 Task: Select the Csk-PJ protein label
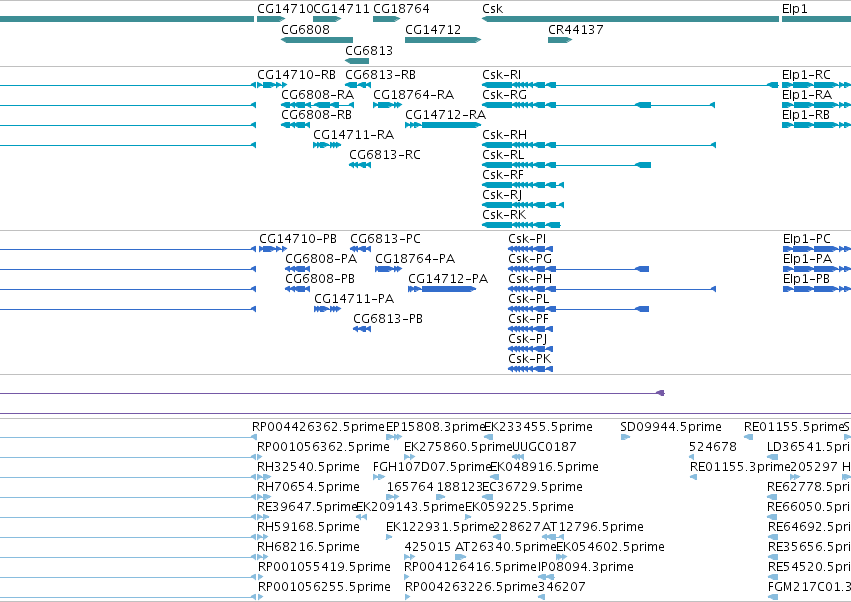[528, 340]
